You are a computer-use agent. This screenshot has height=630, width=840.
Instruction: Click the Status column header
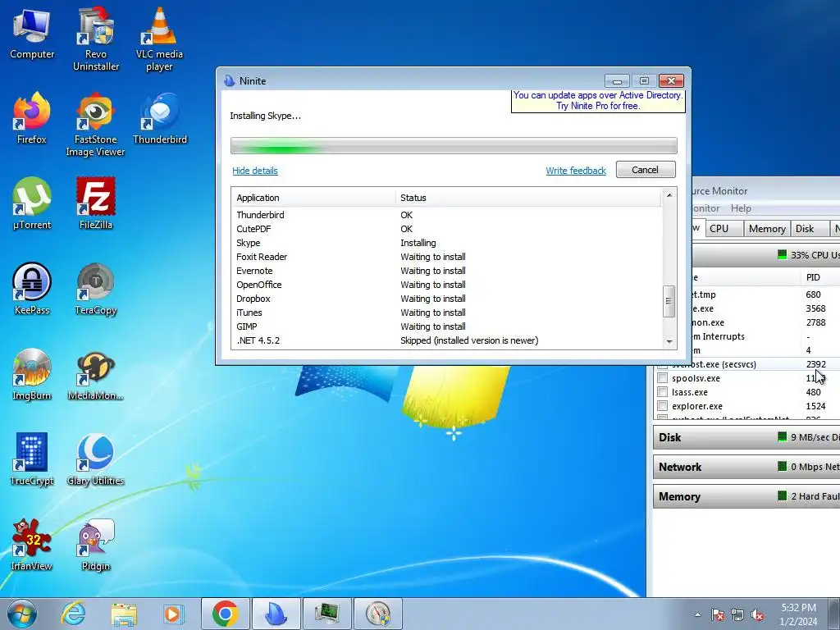tap(529, 198)
